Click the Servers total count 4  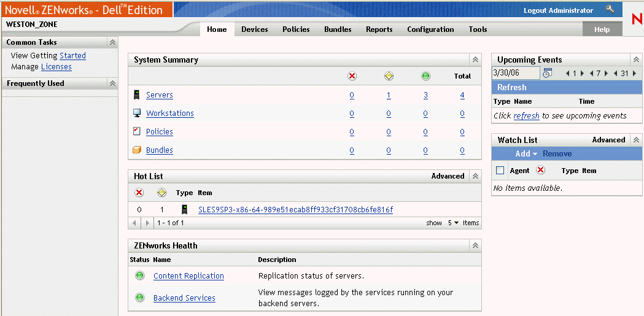(x=462, y=95)
